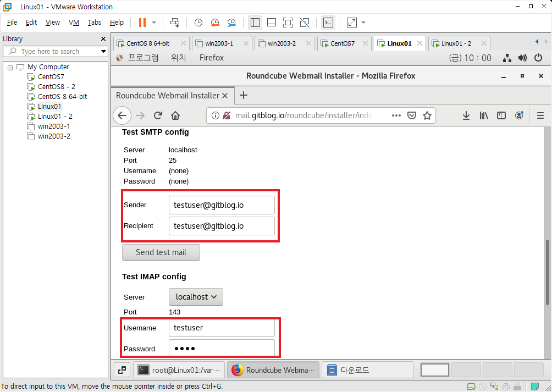This screenshot has width=552, height=392.
Task: Switch to the Linux01 - 2 VM tab
Action: [456, 43]
